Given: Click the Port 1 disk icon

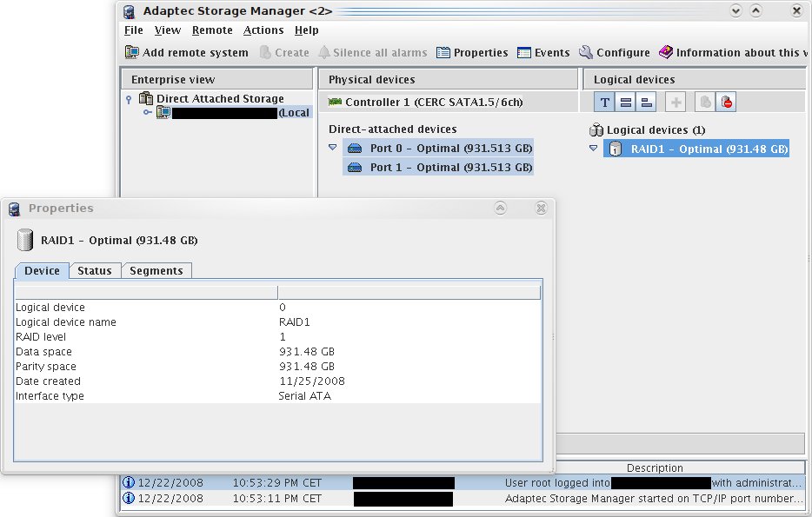Looking at the screenshot, I should 355,168.
